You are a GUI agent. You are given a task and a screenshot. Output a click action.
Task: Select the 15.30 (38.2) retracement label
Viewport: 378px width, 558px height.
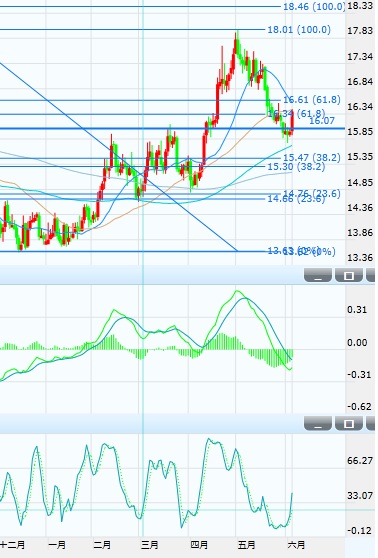pos(296,167)
